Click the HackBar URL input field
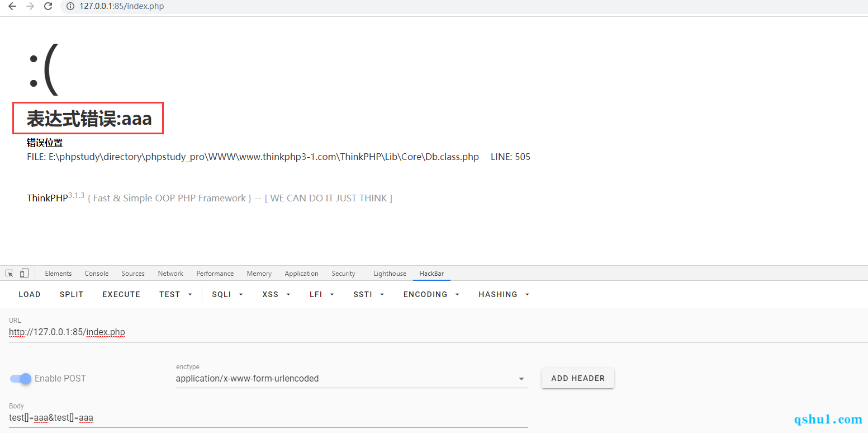 coord(391,332)
